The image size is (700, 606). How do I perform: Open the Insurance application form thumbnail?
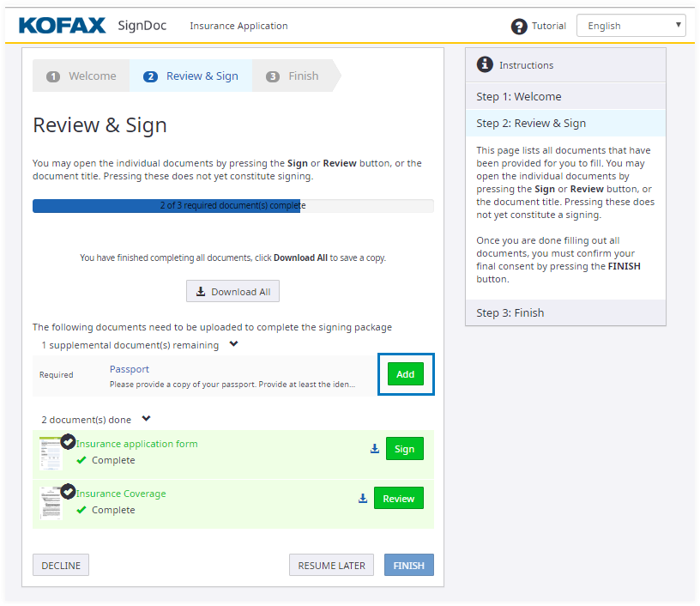[x=51, y=455]
